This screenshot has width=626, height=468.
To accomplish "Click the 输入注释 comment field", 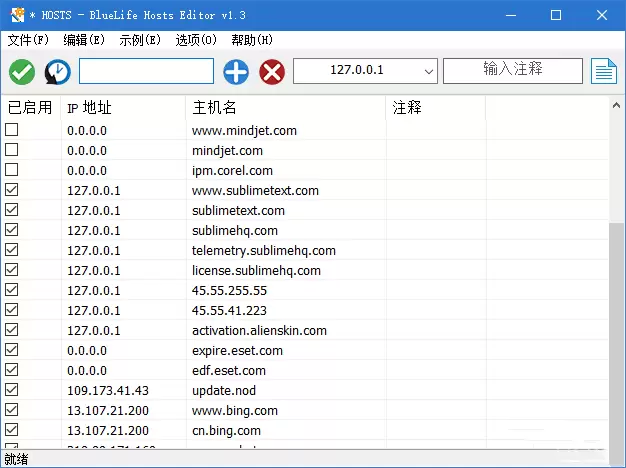I will (513, 71).
